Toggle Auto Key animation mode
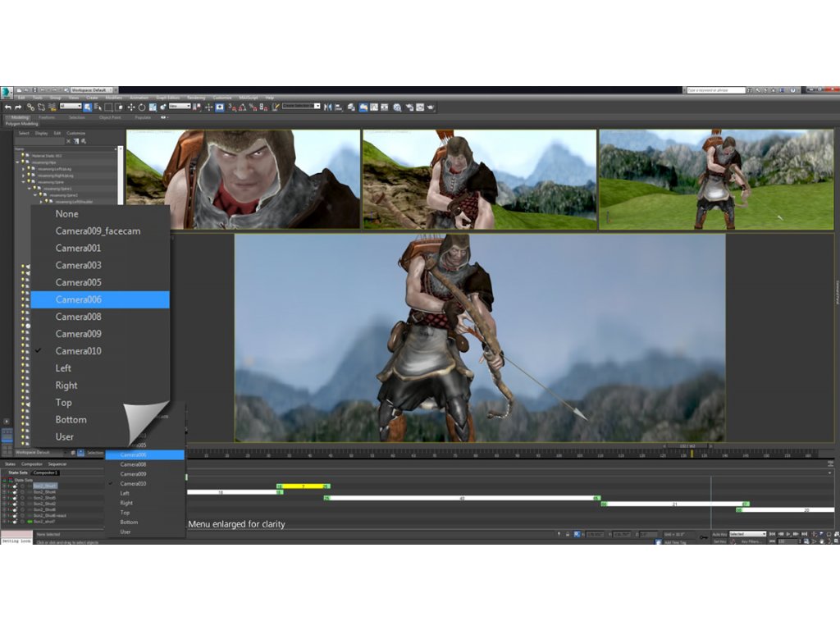Image resolution: width=840 pixels, height=630 pixels. [719, 534]
